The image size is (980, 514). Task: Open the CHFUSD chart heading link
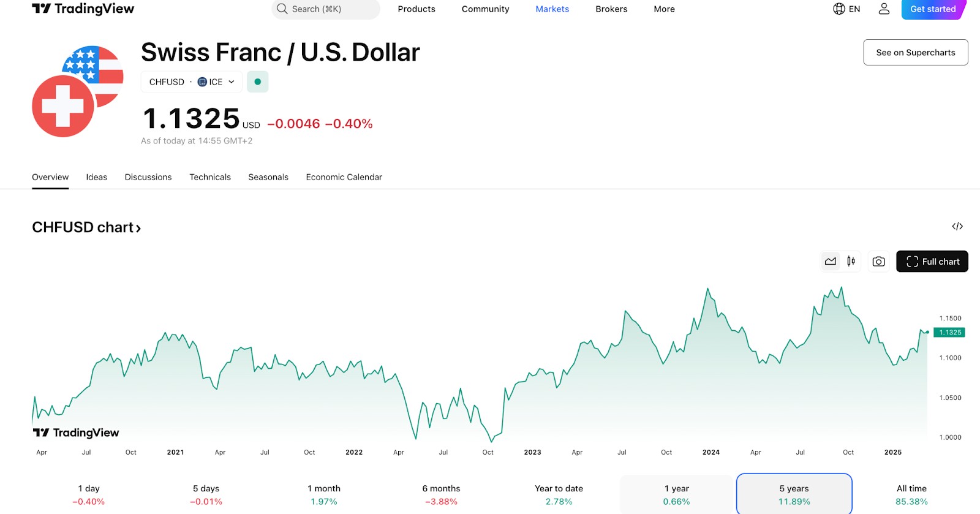point(86,227)
